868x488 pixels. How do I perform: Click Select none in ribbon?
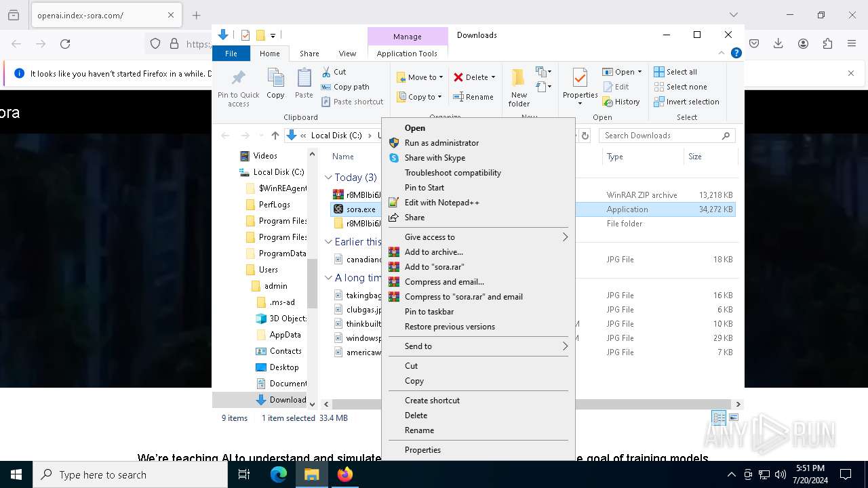tap(680, 87)
